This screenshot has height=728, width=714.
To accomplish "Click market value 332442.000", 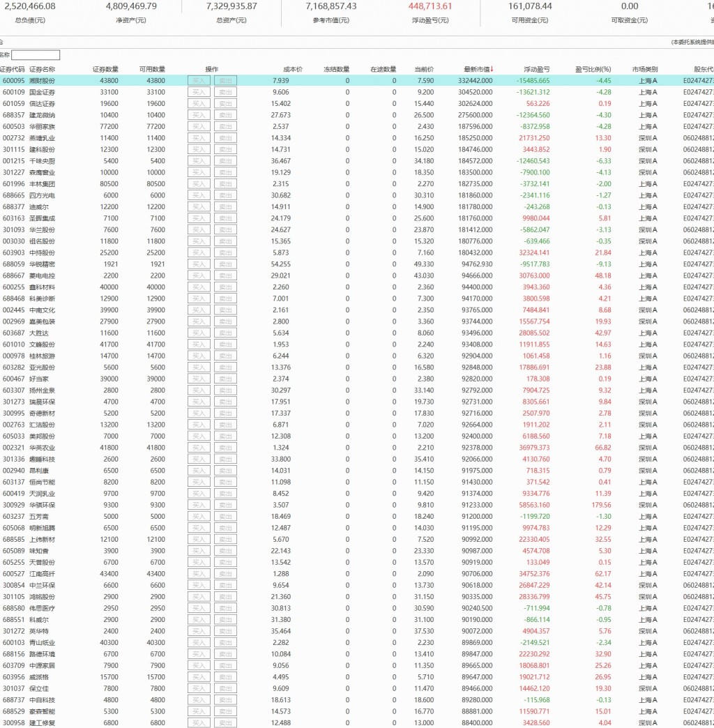I will pyautogui.click(x=476, y=81).
